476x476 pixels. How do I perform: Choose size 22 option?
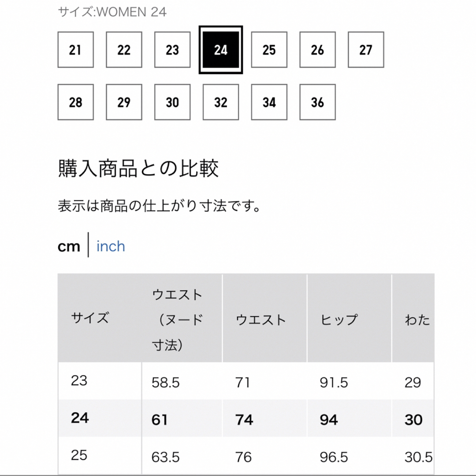click(124, 50)
